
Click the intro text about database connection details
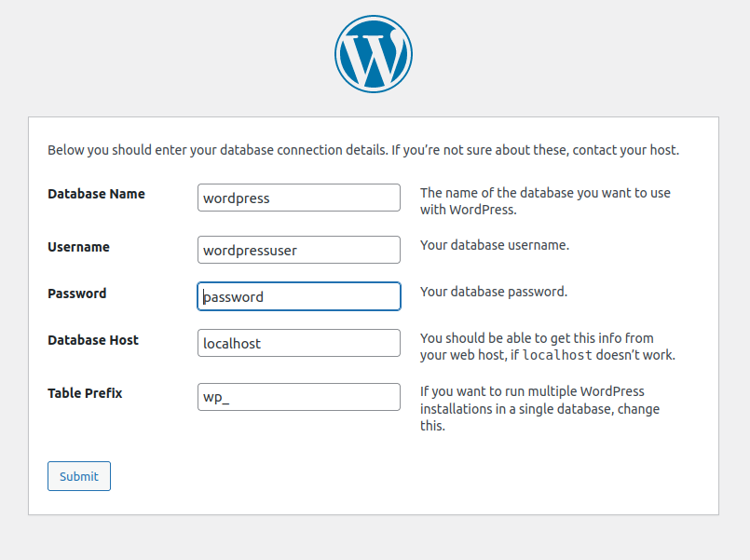click(x=363, y=149)
